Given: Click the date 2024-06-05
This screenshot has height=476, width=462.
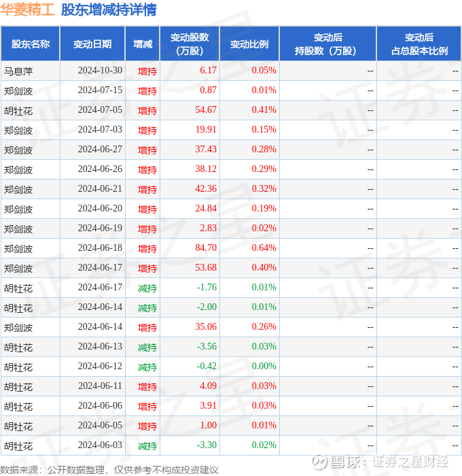Looking at the screenshot, I should (100, 426).
